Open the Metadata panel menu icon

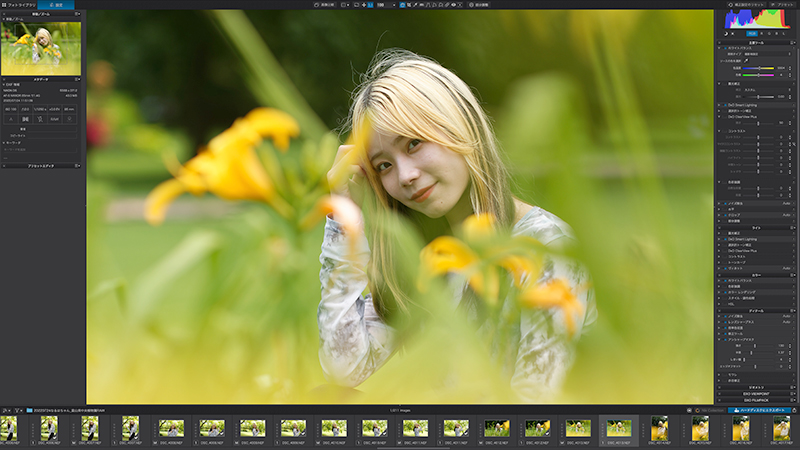78,79
